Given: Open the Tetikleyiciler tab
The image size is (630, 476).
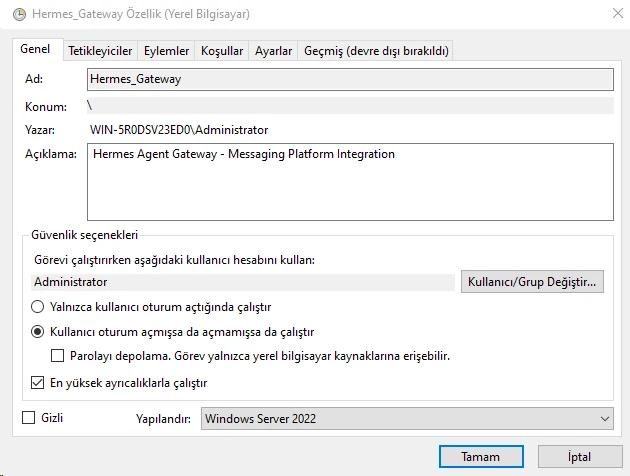Looking at the screenshot, I should (x=100, y=51).
